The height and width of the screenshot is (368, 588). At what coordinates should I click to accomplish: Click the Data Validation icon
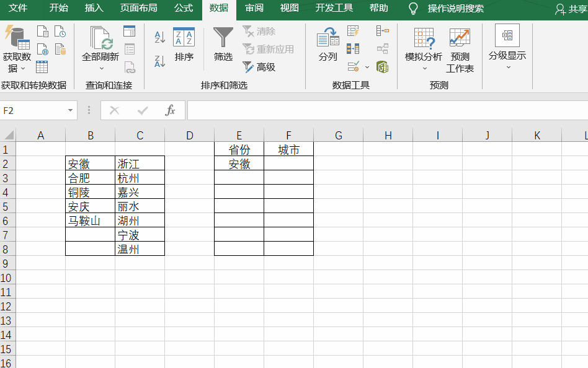tap(354, 67)
